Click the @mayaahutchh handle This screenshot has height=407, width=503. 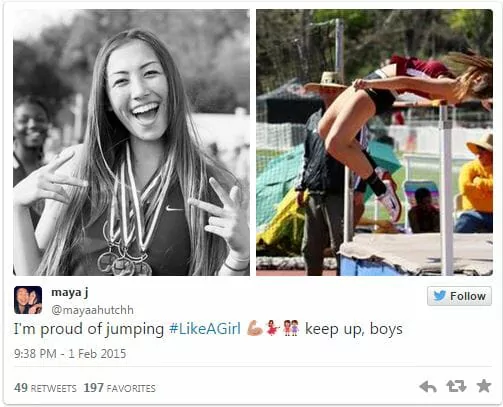click(x=92, y=310)
